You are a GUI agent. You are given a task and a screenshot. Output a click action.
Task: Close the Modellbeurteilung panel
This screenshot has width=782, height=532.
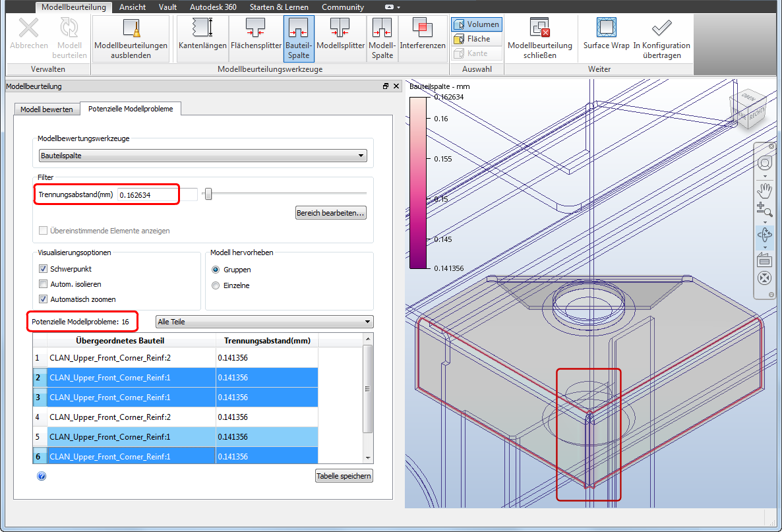click(x=396, y=86)
